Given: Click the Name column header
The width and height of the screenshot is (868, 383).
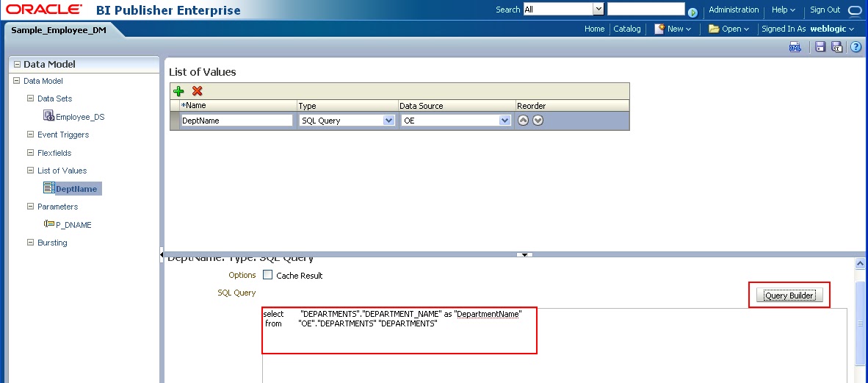Looking at the screenshot, I should pyautogui.click(x=239, y=105).
